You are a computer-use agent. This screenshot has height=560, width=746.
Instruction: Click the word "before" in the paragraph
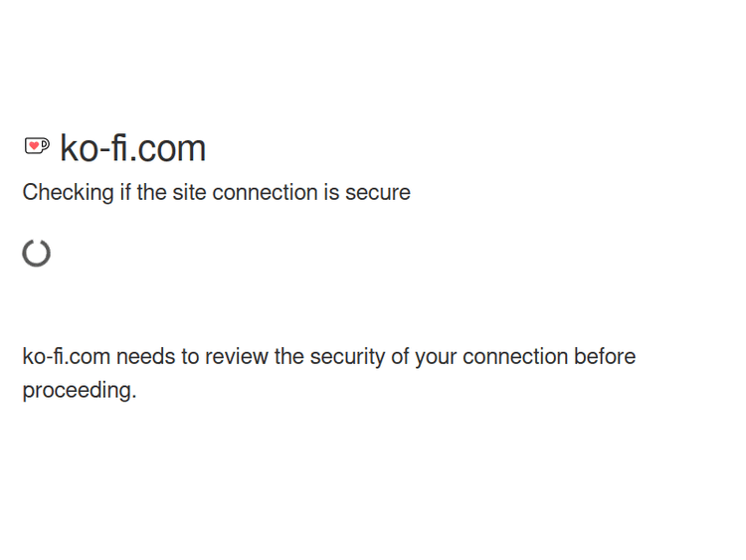tap(604, 356)
